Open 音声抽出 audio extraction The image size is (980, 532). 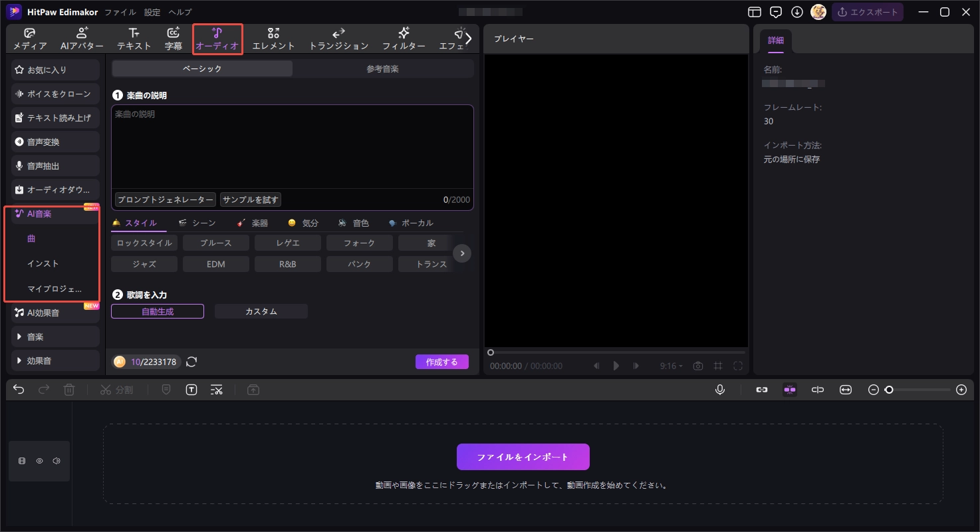coord(55,166)
